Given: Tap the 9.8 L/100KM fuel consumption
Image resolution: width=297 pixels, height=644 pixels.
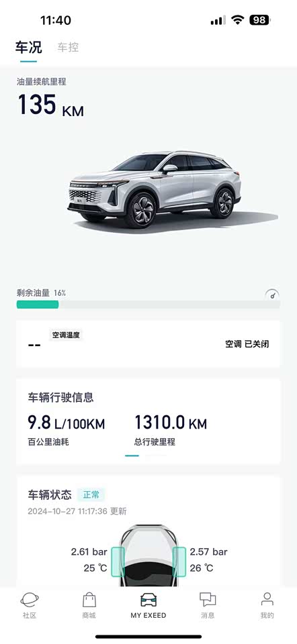Looking at the screenshot, I should 67,423.
